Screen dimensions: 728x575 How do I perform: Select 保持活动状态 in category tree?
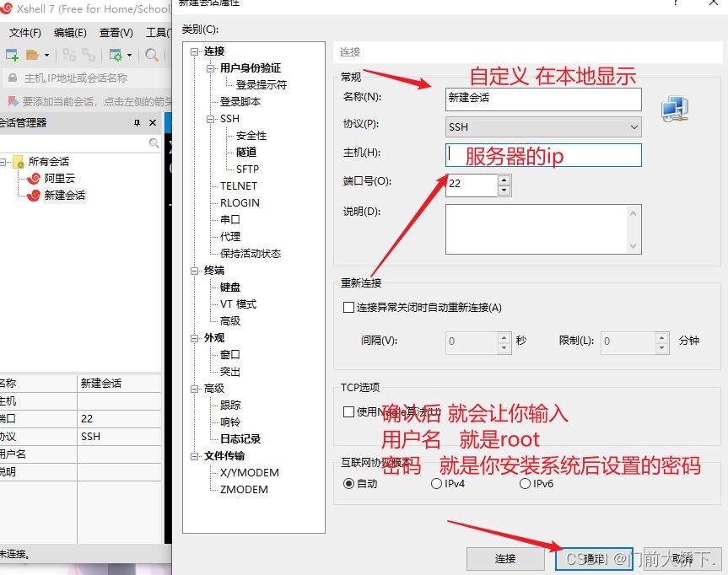tap(251, 254)
